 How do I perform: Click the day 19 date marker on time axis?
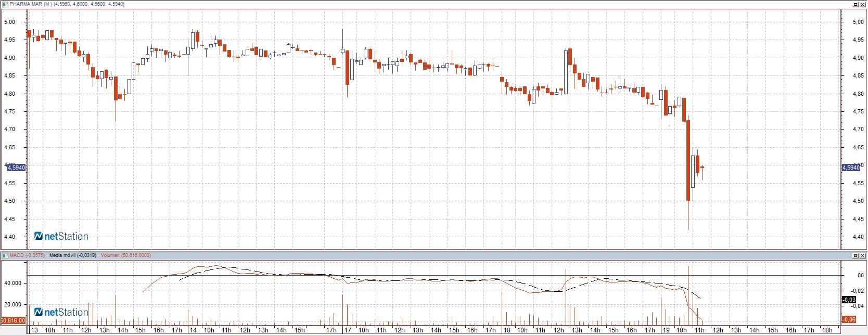pos(666,330)
